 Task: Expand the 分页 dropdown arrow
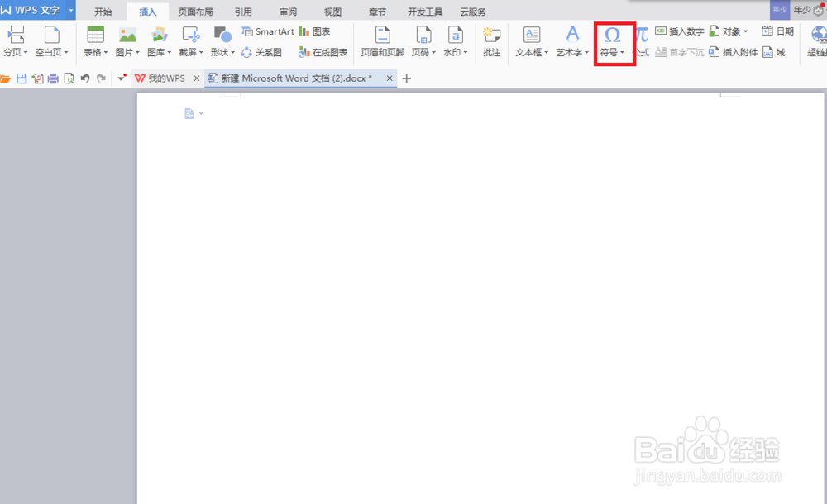pos(26,52)
